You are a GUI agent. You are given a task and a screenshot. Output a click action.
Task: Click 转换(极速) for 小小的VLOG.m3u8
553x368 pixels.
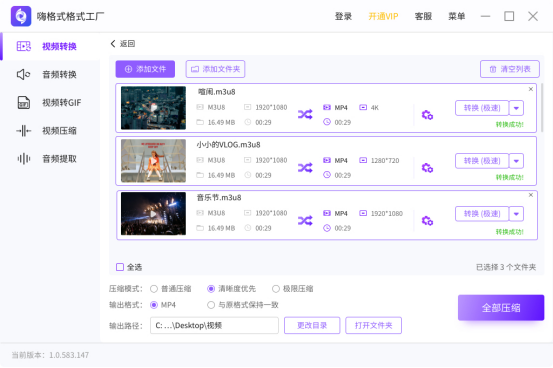pyautogui.click(x=482, y=161)
